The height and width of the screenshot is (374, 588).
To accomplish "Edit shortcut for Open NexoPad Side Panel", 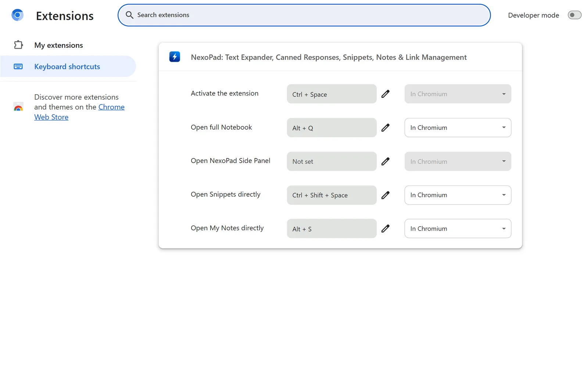I will 385,162.
